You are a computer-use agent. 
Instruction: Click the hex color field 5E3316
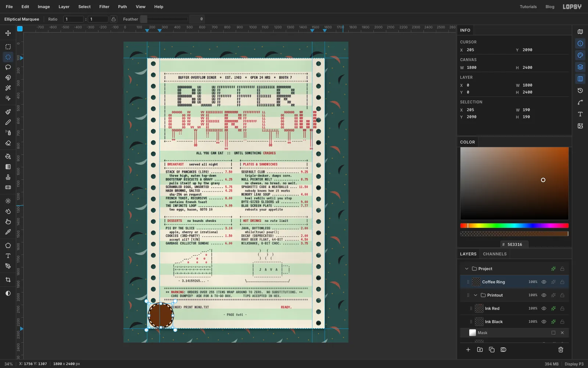coord(514,244)
